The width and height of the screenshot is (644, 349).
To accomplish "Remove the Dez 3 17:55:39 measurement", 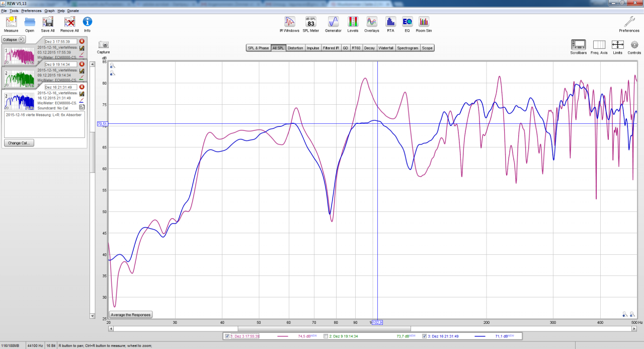I will click(x=82, y=41).
